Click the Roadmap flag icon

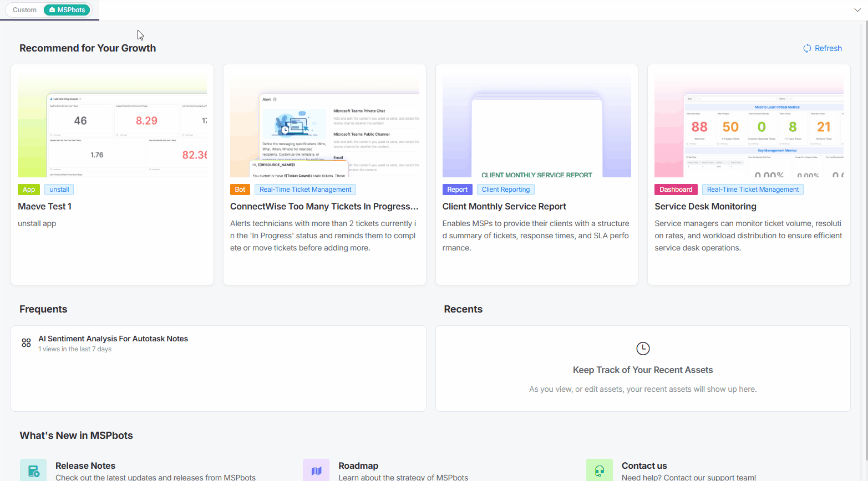(x=316, y=469)
